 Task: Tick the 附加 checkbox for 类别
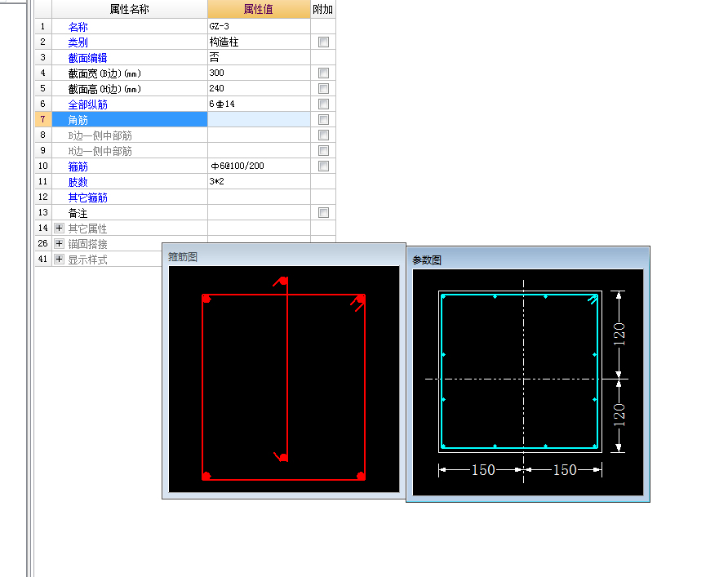(324, 42)
